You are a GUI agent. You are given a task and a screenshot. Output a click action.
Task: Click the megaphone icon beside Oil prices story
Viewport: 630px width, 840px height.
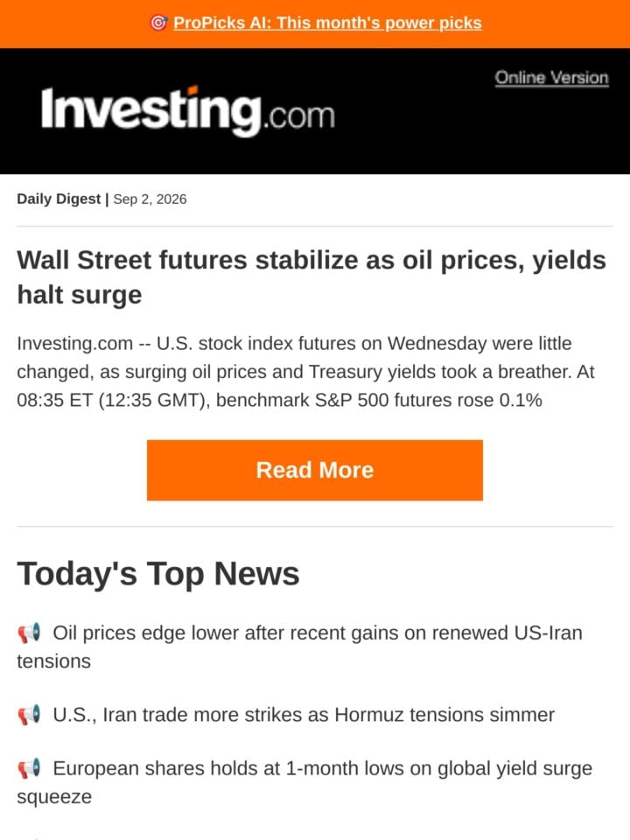pos(29,633)
